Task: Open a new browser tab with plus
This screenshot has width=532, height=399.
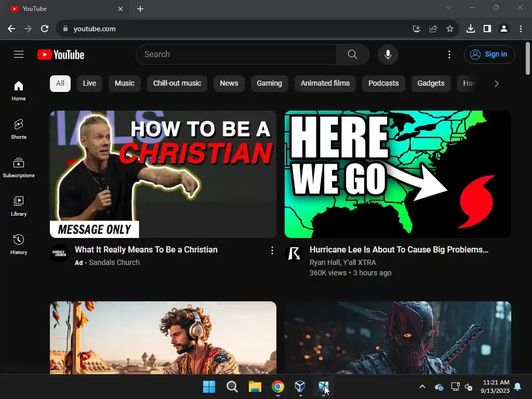Action: click(x=140, y=9)
